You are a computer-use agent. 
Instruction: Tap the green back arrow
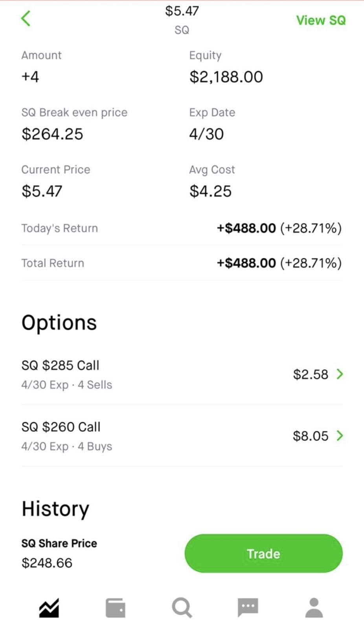pos(26,18)
